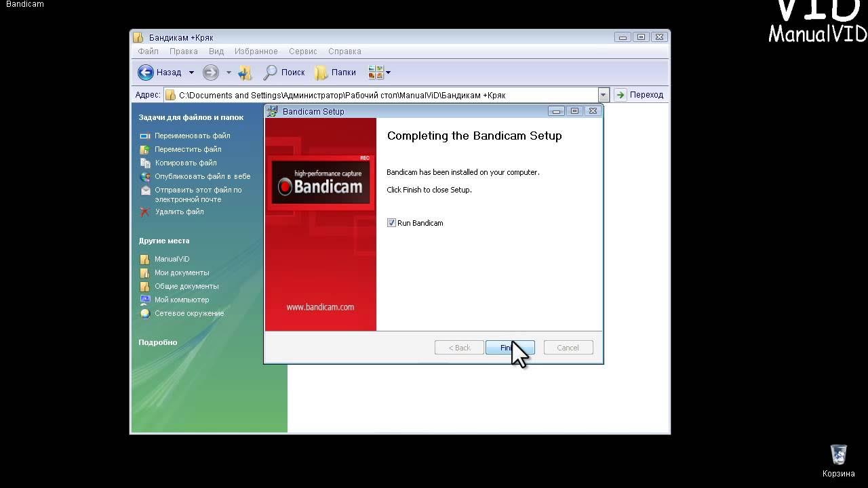Click Опубликовать файл в вебе link

click(x=202, y=176)
